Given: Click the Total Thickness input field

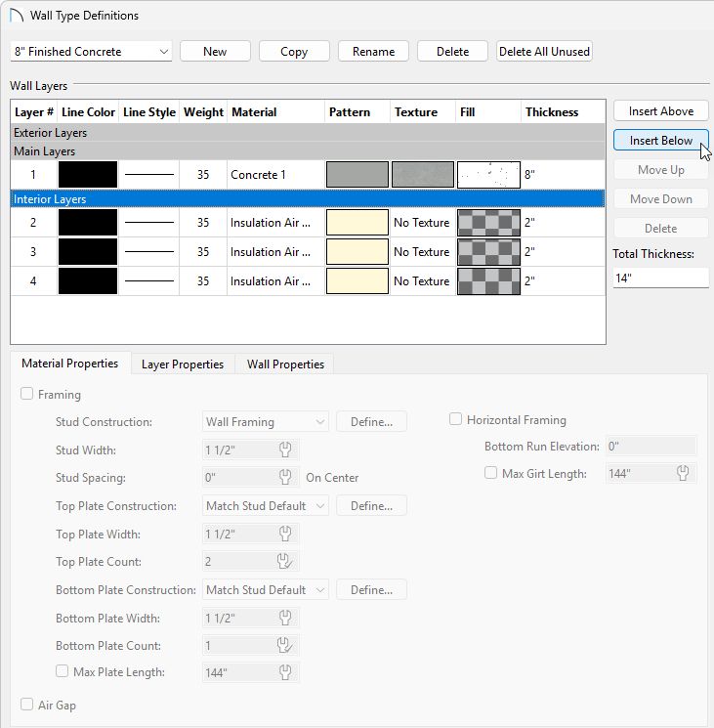Looking at the screenshot, I should (660, 278).
